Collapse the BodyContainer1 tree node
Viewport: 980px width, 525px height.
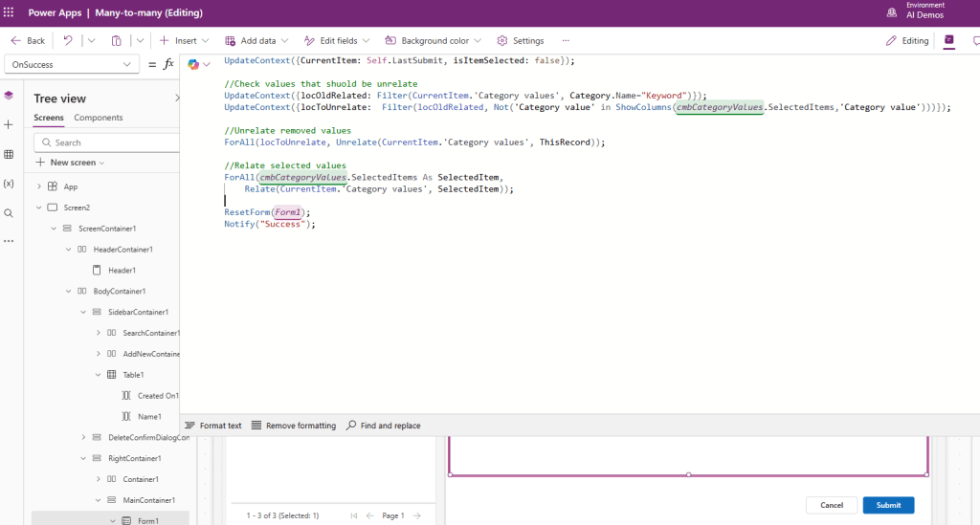pos(68,291)
